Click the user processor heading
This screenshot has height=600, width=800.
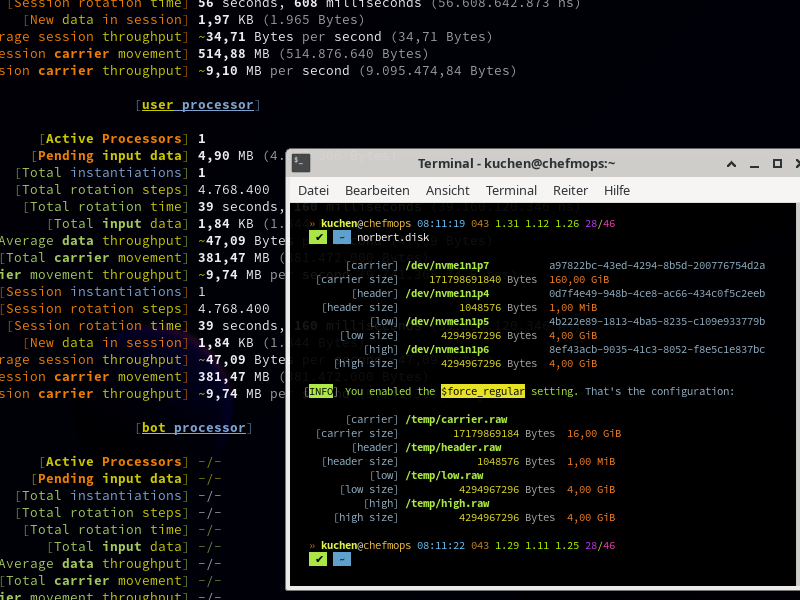click(x=196, y=104)
